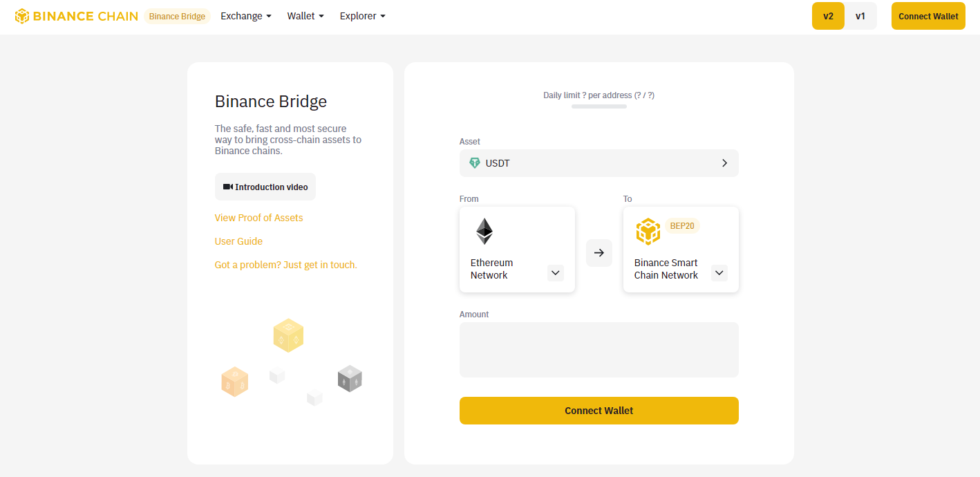
Task: Click the Tether USDT coin icon
Action: tap(475, 163)
